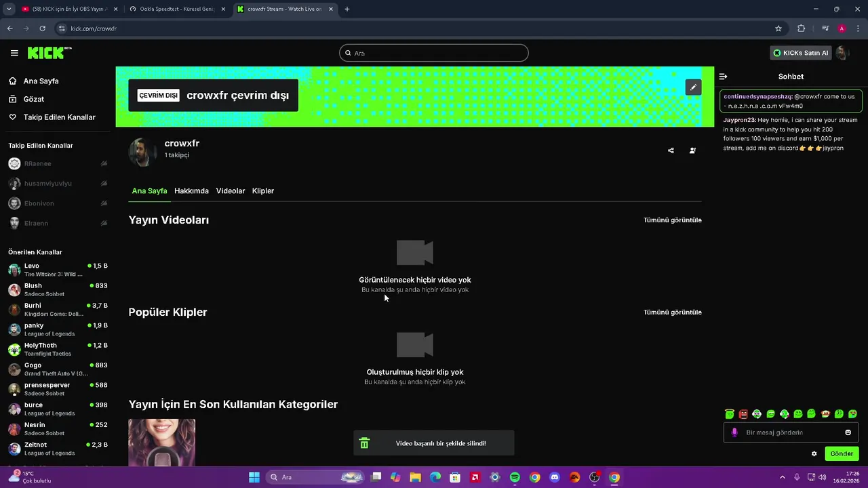Open followed channel Elraenn

[x=58, y=223]
